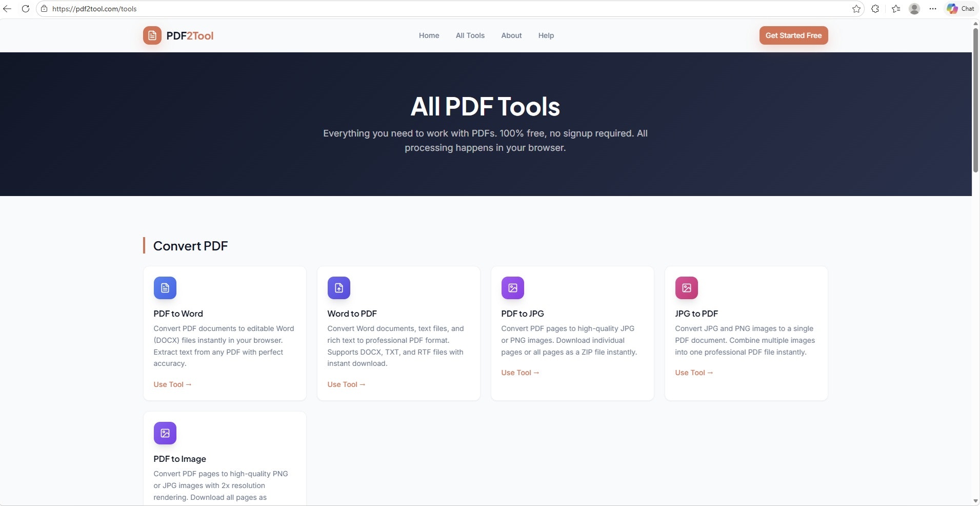Select the PDF to Word tool icon
The image size is (980, 506).
pyautogui.click(x=165, y=288)
